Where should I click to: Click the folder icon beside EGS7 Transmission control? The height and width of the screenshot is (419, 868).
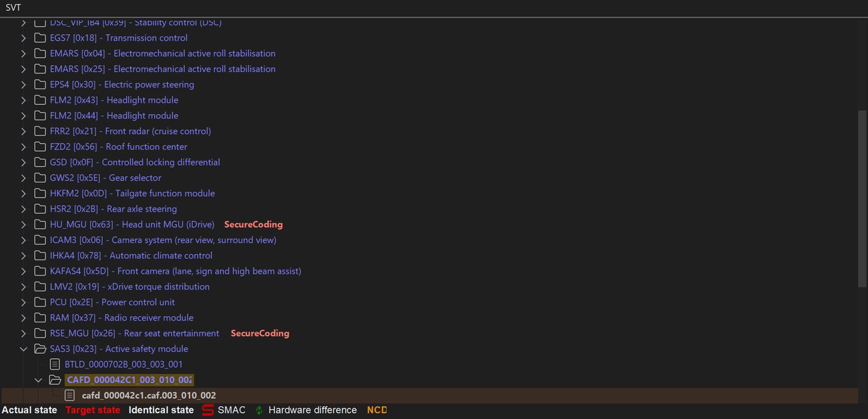[40, 38]
